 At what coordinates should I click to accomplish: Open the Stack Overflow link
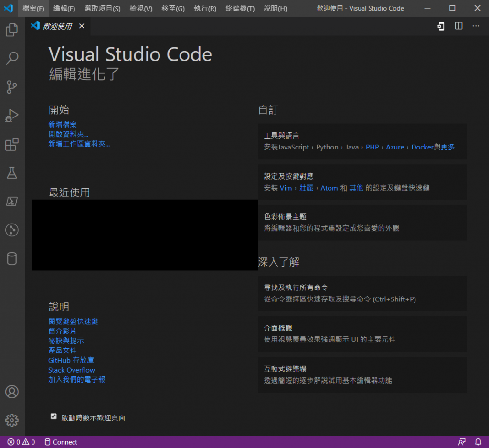pyautogui.click(x=72, y=370)
